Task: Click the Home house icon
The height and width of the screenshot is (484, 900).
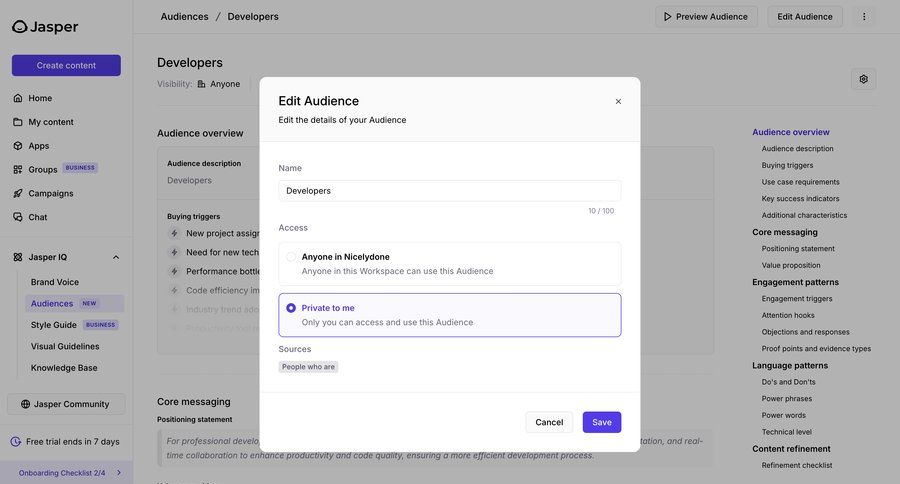Action: (x=18, y=98)
